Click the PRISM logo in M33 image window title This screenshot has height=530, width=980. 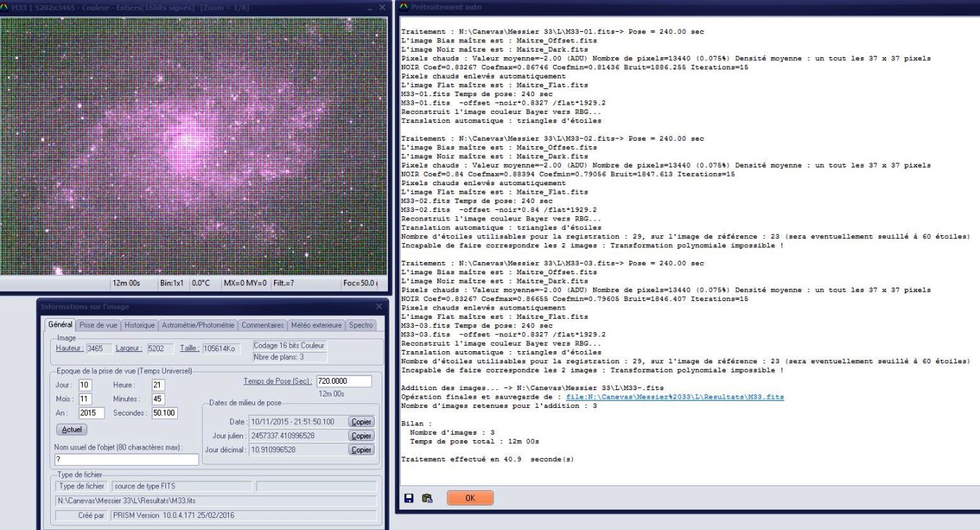pyautogui.click(x=6, y=6)
